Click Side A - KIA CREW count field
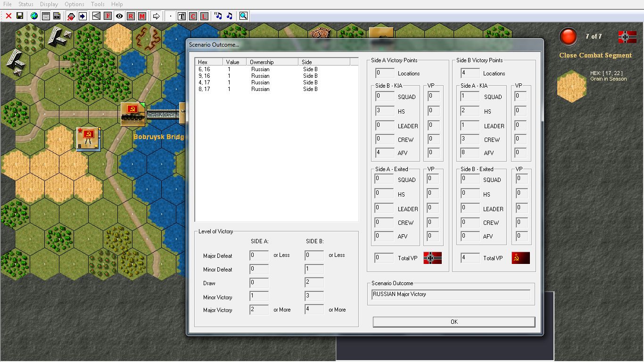Screen dimensions: 644x362 pyautogui.click(x=470, y=139)
